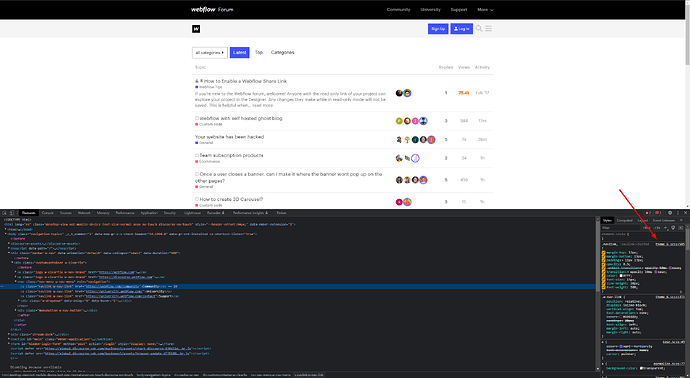This screenshot has width=690, height=378.
Task: Collapse the nav-menu w-nav-menu nav node
Action: [x=16, y=282]
